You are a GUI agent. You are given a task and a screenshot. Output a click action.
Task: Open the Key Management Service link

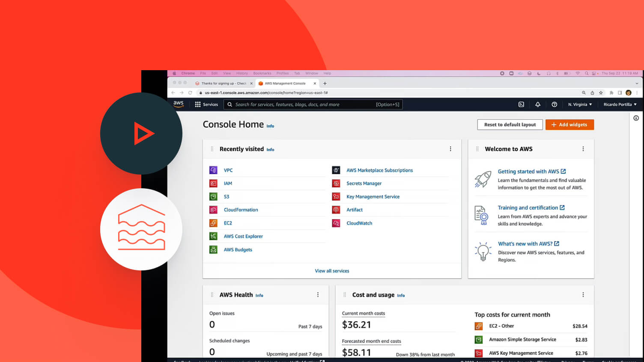373,197
